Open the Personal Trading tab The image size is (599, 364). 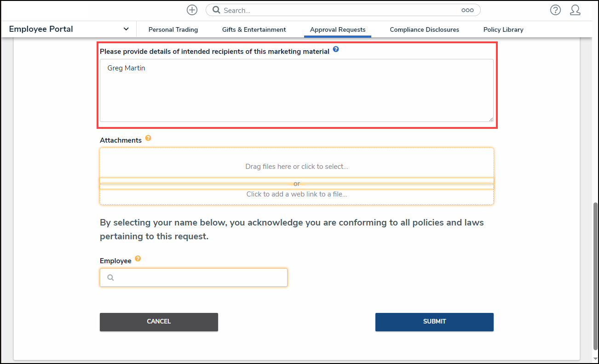pyautogui.click(x=173, y=29)
